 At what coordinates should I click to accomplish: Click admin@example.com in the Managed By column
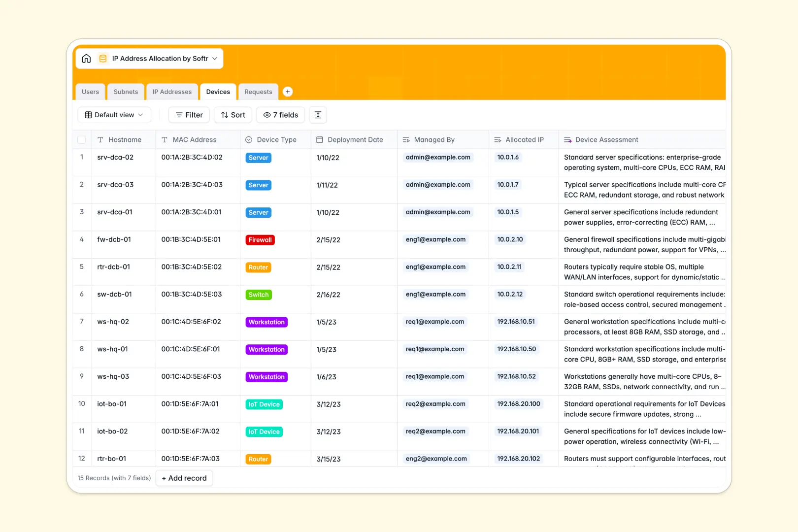coord(437,157)
